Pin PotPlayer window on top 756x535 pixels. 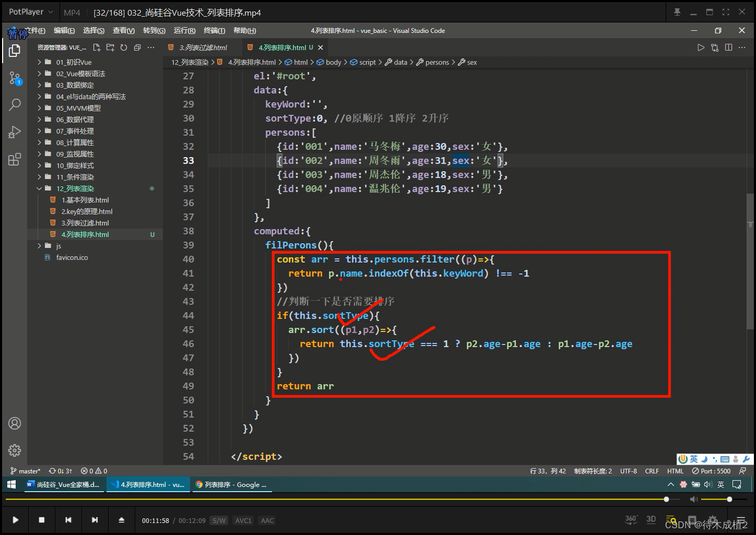677,12
